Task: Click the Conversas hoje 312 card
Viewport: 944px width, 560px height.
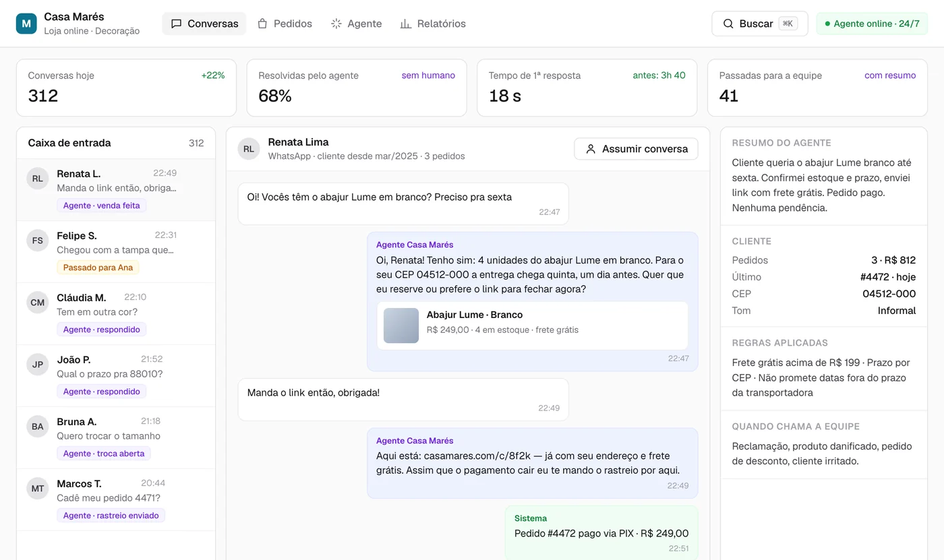Action: pyautogui.click(x=126, y=88)
